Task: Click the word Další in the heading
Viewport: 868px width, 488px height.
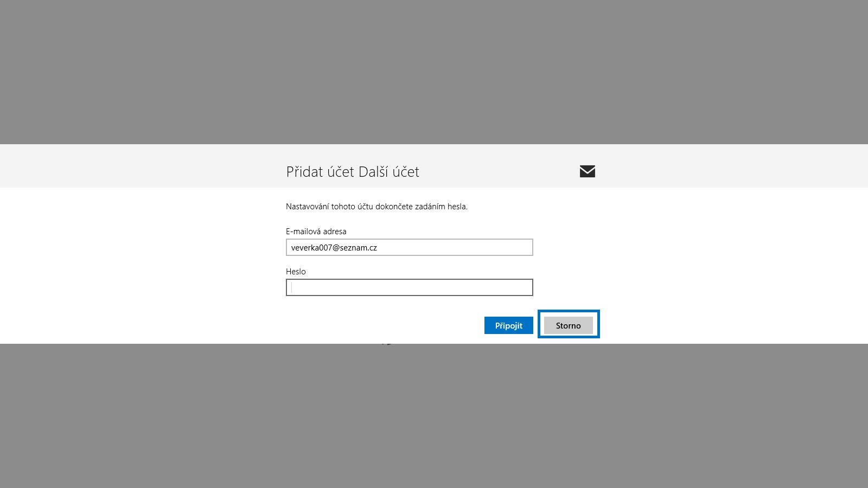Action: (x=373, y=172)
